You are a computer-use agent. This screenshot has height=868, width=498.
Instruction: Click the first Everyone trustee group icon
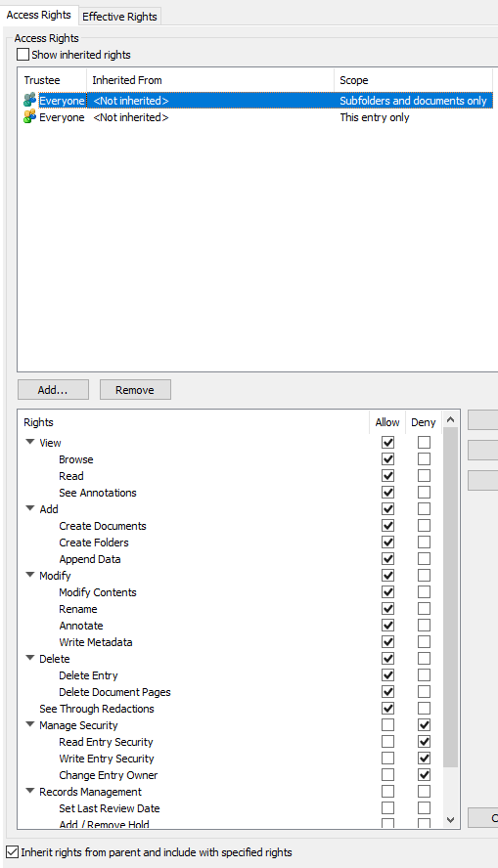coord(30,101)
